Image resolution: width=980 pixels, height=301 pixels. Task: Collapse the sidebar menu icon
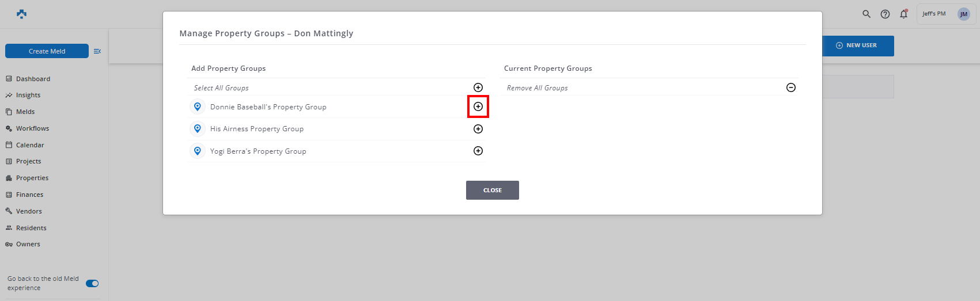tap(97, 51)
